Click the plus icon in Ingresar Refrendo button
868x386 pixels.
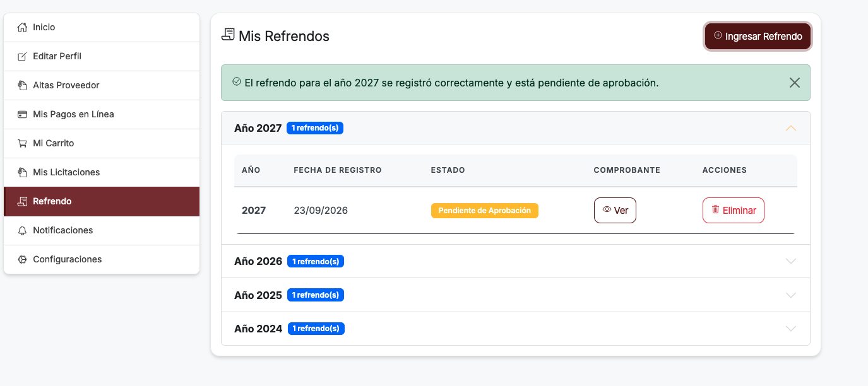718,35
